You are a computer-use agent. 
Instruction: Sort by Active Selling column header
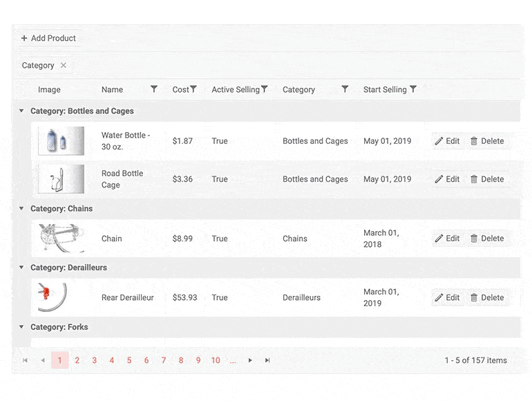tap(236, 90)
